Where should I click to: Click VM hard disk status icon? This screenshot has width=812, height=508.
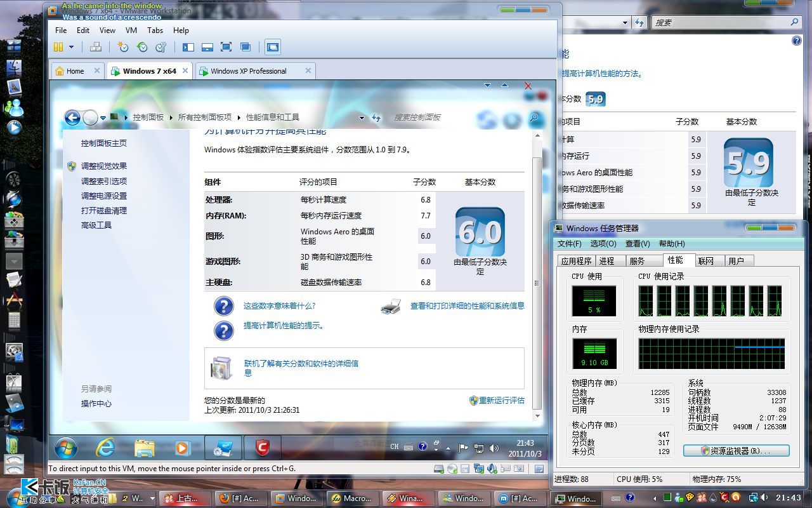coord(438,469)
